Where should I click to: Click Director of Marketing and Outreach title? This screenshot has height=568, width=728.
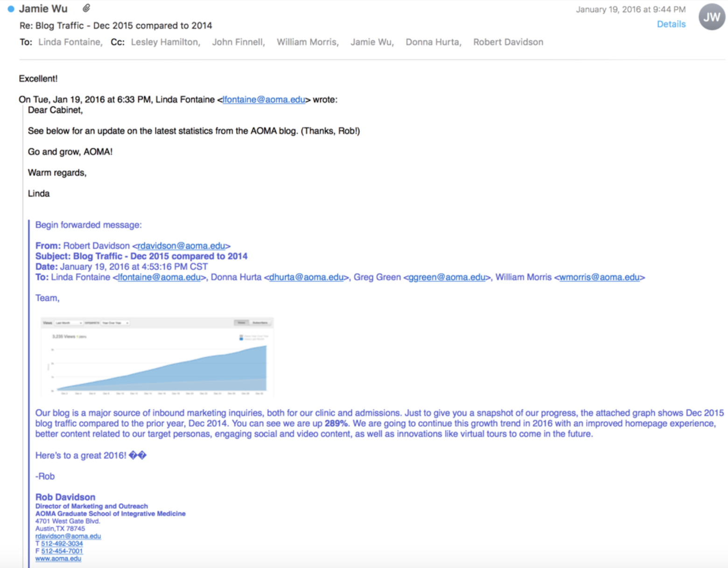coord(91,506)
